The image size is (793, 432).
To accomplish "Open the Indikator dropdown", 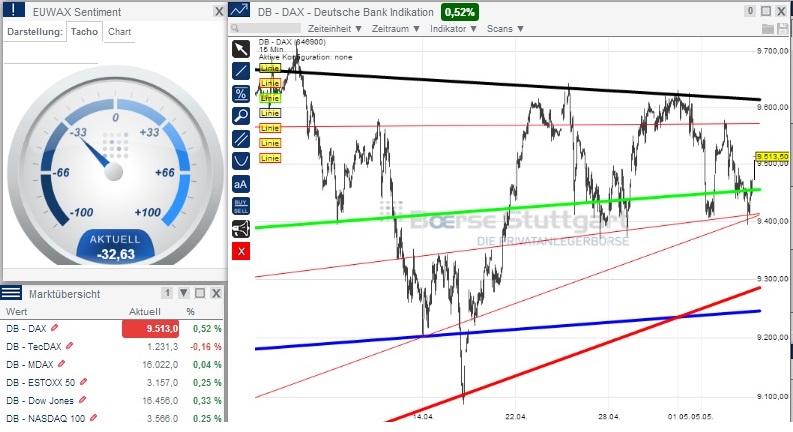I will tap(454, 29).
